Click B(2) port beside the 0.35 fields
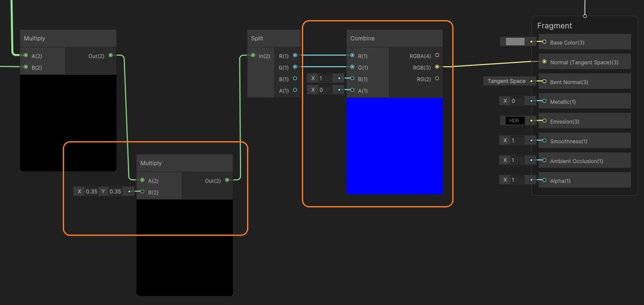This screenshot has height=305, width=644. point(143,192)
